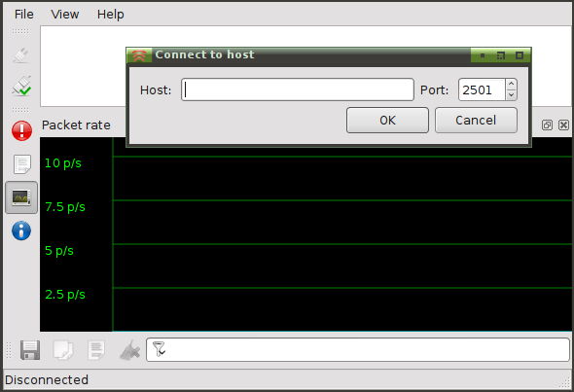Click the 5 p/s axis label
The height and width of the screenshot is (392, 574).
pyautogui.click(x=59, y=251)
